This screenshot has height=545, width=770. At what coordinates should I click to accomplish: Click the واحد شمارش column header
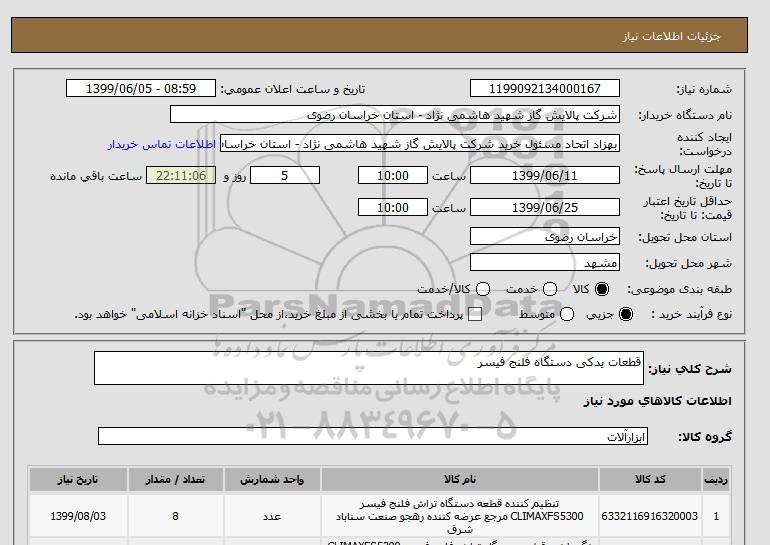point(272,479)
